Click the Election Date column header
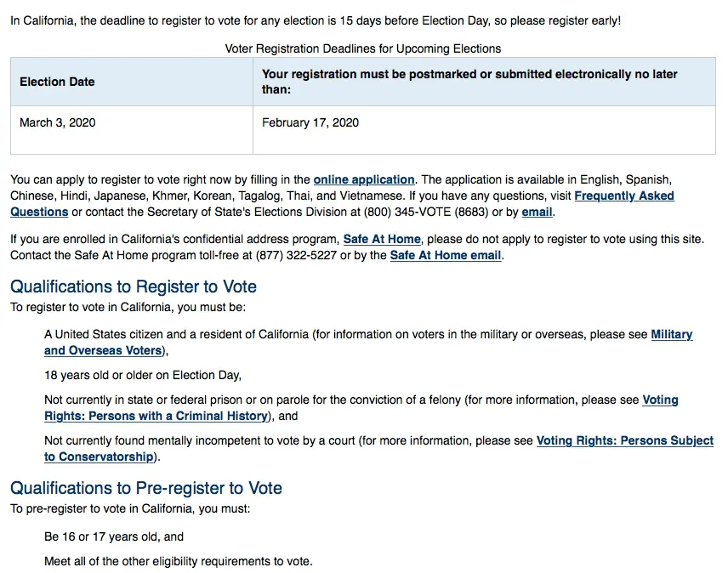This screenshot has height=573, width=728. coord(58,82)
